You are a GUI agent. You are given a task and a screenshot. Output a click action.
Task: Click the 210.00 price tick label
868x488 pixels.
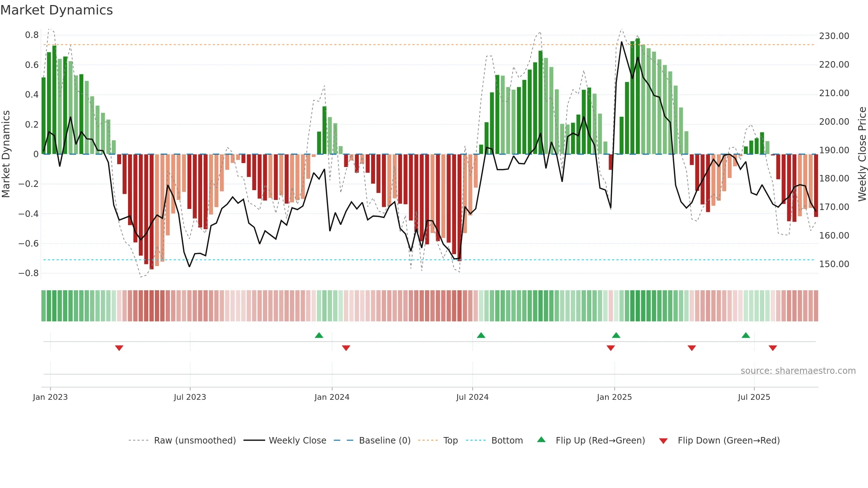pos(834,93)
